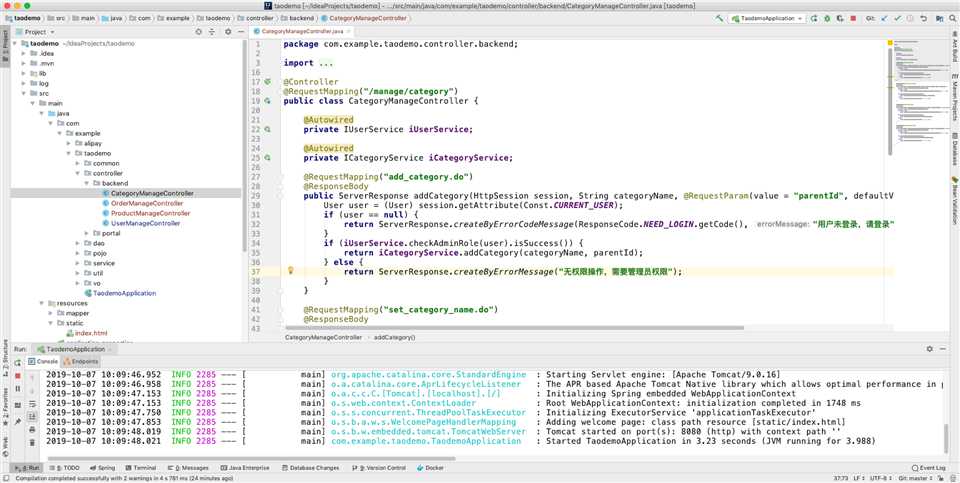Open the Project Structure icon in toolbar
960x483 pixels.
939,18
